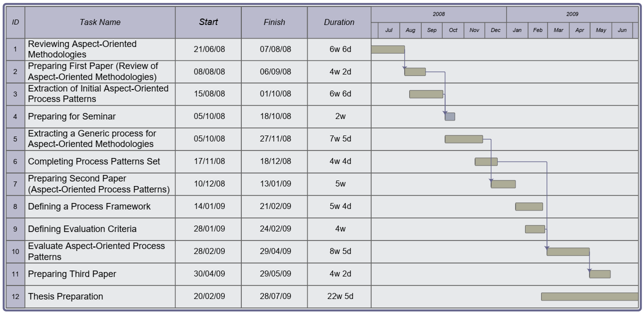Click start date 05/10/08 of Preparing for Seminar
Viewport: 644px width, 313px height.
(209, 116)
